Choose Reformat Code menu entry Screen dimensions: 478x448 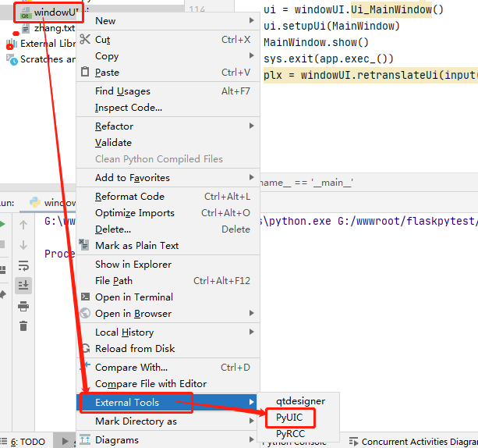point(129,197)
